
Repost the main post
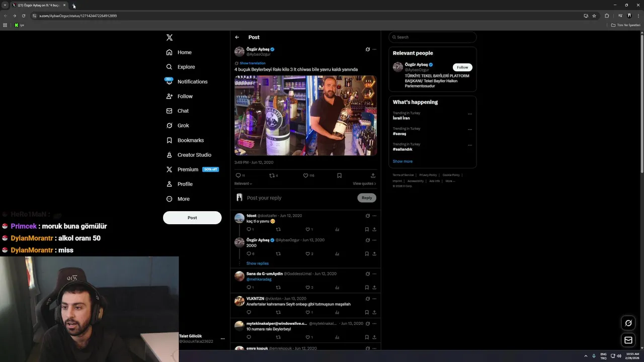click(272, 175)
